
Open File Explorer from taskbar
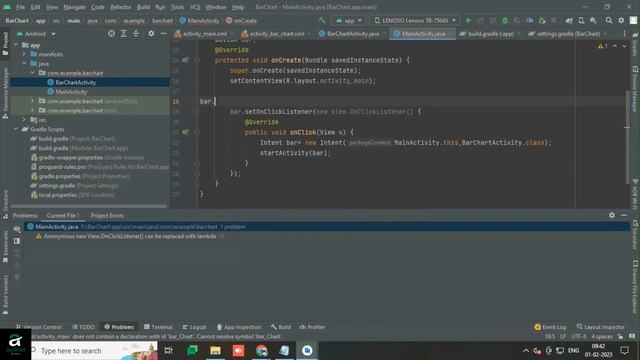(215, 351)
